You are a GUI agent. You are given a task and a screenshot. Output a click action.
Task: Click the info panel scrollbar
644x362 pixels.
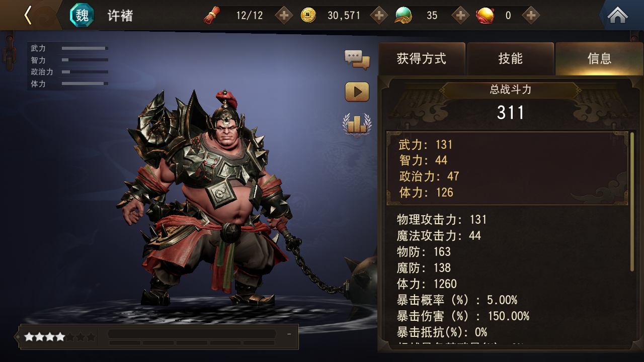[x=632, y=201]
